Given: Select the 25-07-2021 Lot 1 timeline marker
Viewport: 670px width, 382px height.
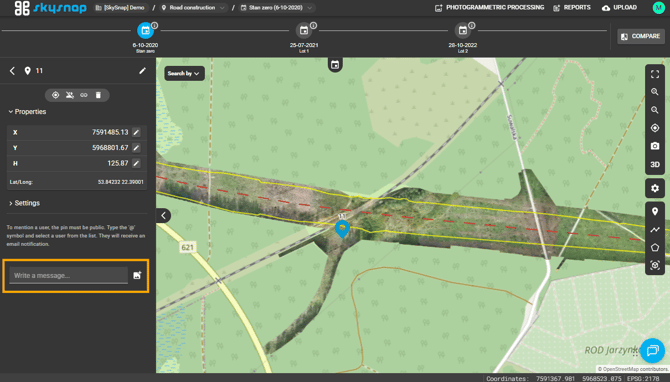Looking at the screenshot, I should pyautogui.click(x=304, y=31).
